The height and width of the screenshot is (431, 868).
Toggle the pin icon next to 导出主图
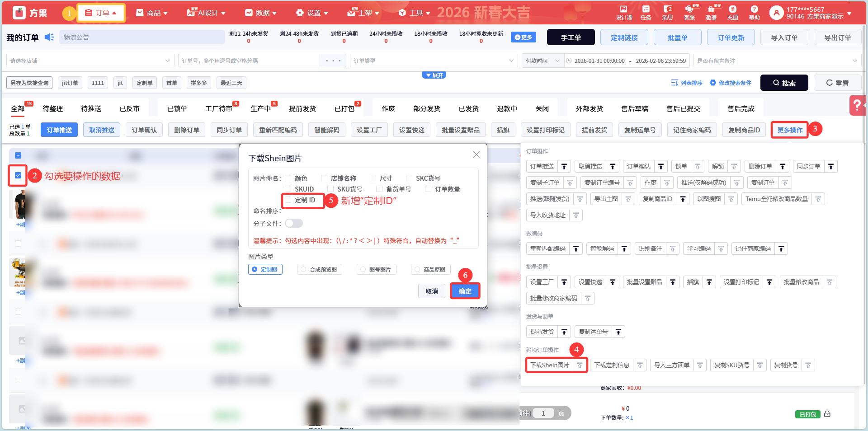click(x=628, y=199)
